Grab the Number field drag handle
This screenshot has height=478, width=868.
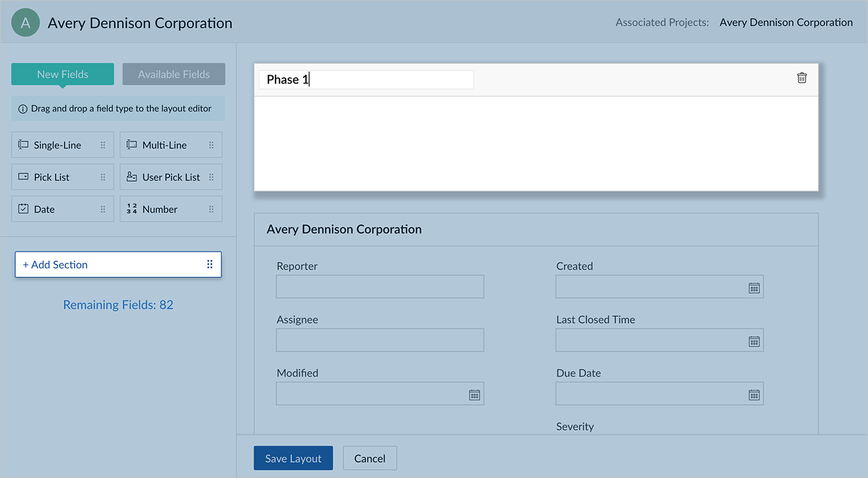click(x=211, y=209)
